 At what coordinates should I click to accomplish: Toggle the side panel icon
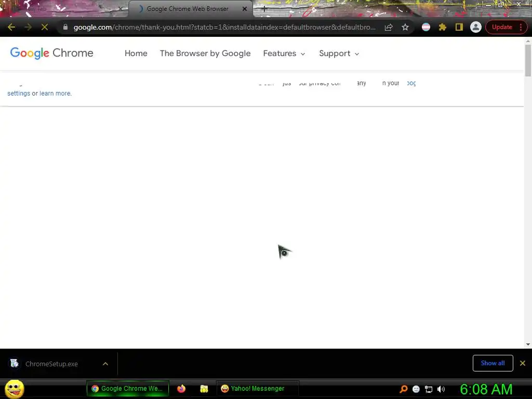(x=459, y=27)
